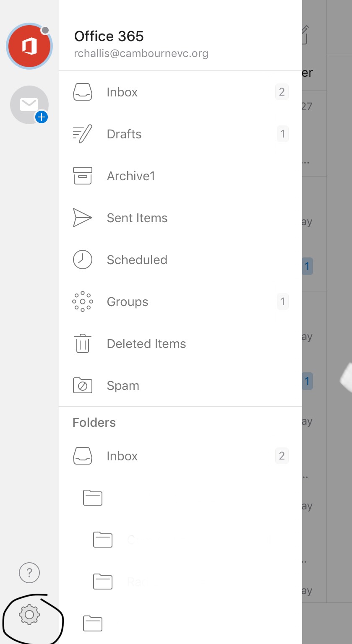Tap the Groups circles icon
The height and width of the screenshot is (644, 352).
[x=83, y=302]
